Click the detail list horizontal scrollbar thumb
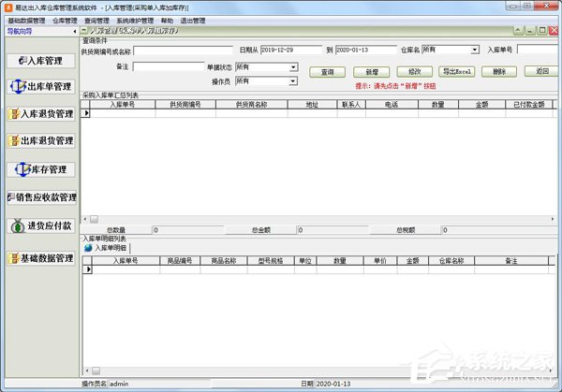 96,370
